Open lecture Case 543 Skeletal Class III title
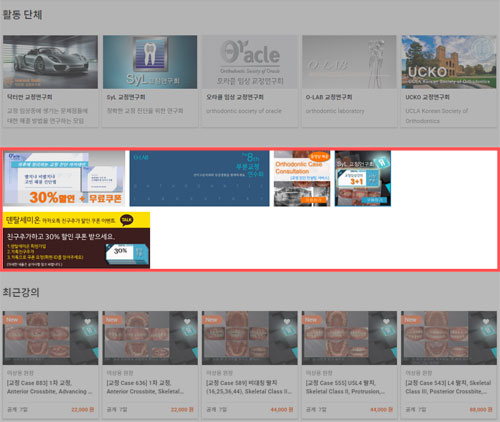 click(448, 387)
